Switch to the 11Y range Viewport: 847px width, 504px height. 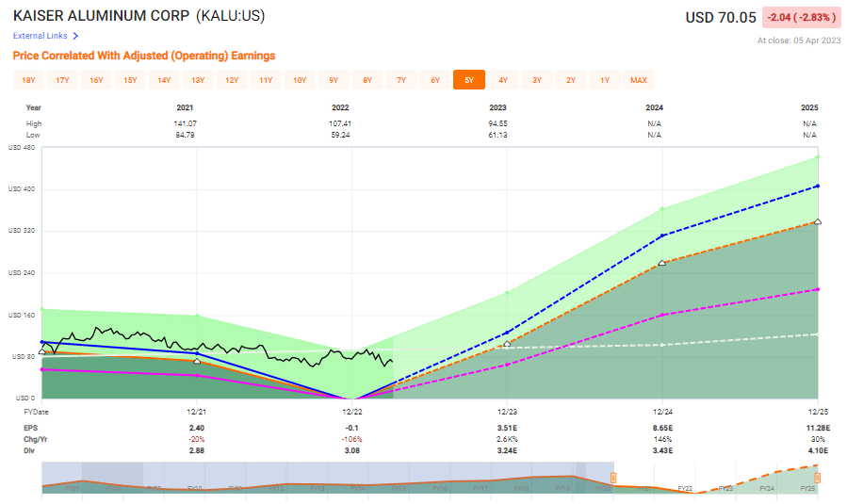pos(266,80)
